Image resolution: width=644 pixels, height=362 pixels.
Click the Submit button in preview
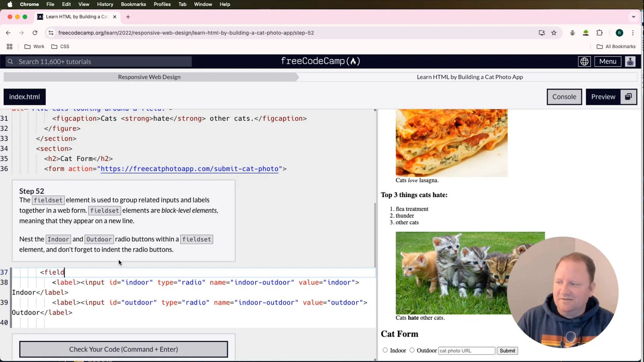tap(507, 351)
